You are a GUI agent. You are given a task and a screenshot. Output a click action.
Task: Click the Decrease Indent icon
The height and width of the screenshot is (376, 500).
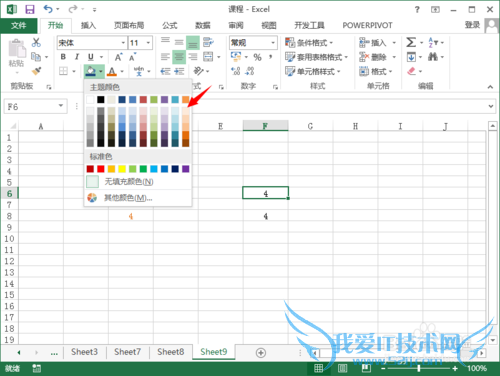point(165,71)
